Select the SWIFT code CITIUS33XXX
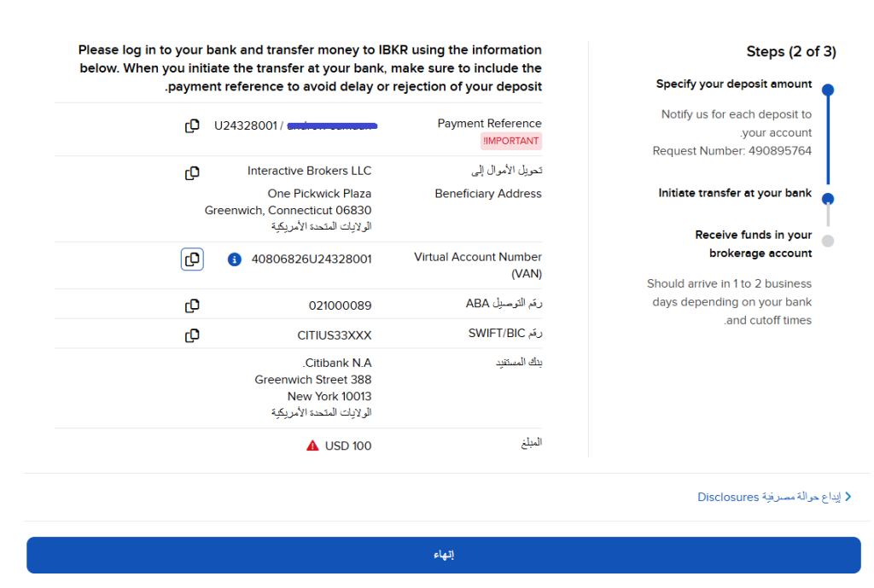 pos(335,335)
